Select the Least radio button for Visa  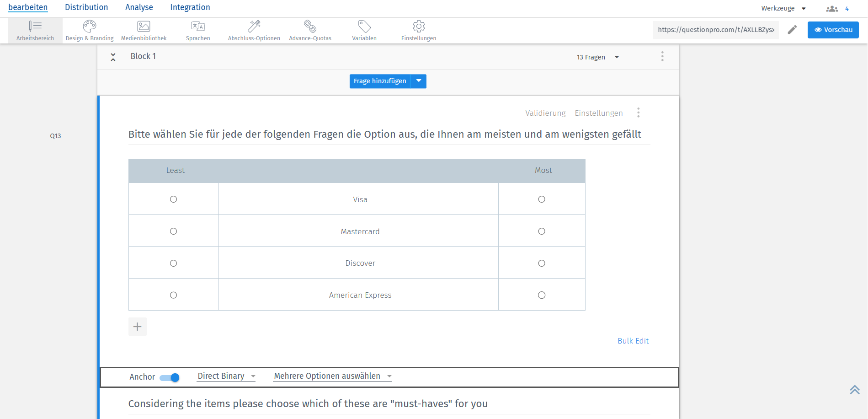pos(173,199)
